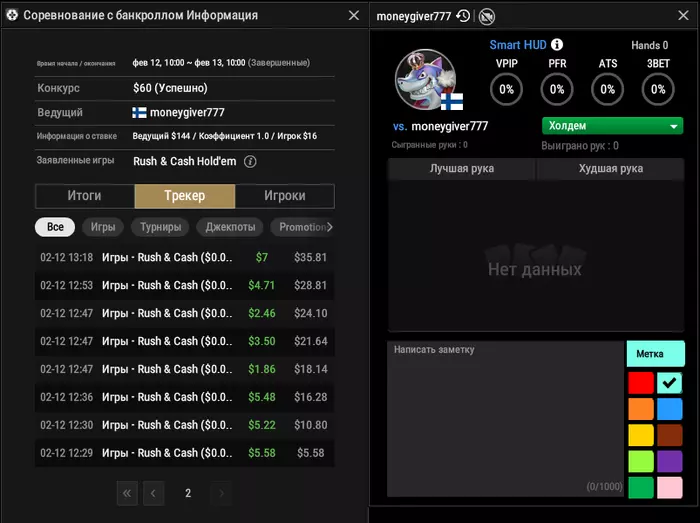Select the Promotion filter chip
This screenshot has height=523, width=700.
302,227
